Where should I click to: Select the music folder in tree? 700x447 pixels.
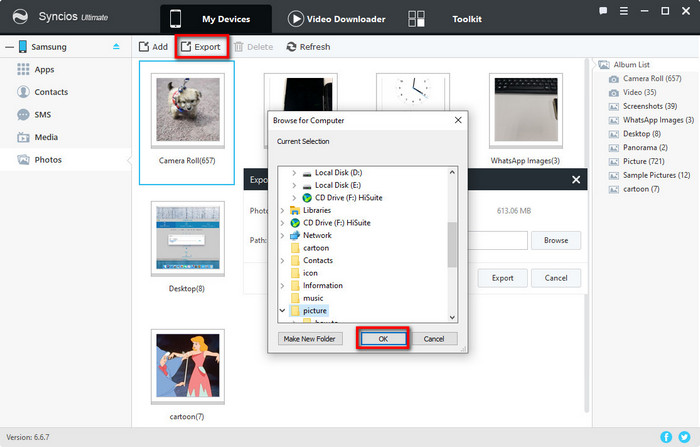312,298
